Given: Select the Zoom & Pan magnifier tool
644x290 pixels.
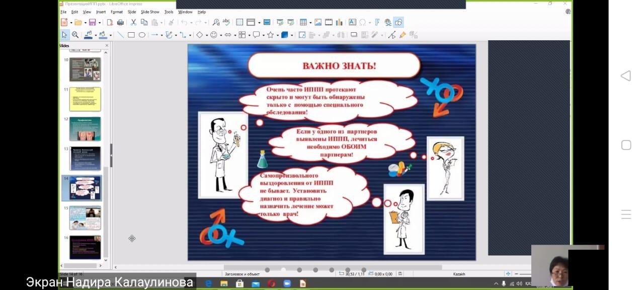Looking at the screenshot, I should coord(75,35).
